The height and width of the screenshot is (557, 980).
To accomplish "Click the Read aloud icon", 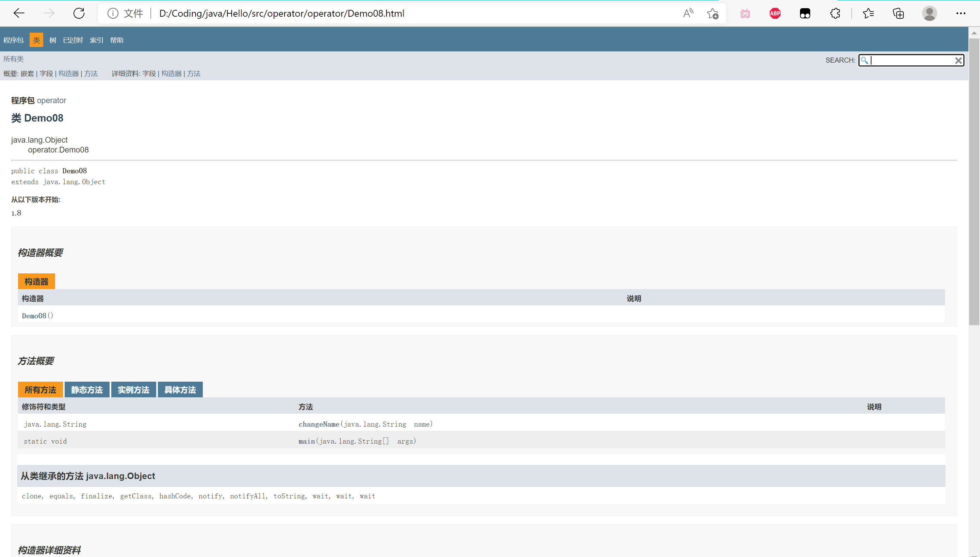I will tap(688, 13).
